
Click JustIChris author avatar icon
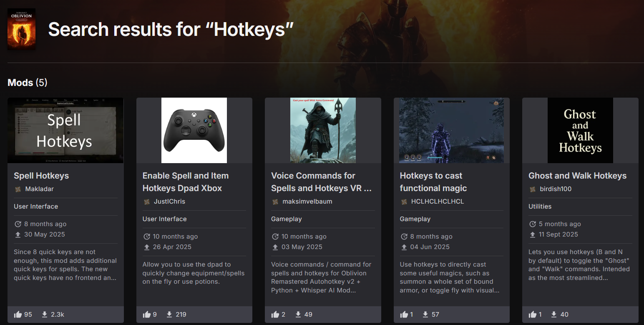point(147,202)
